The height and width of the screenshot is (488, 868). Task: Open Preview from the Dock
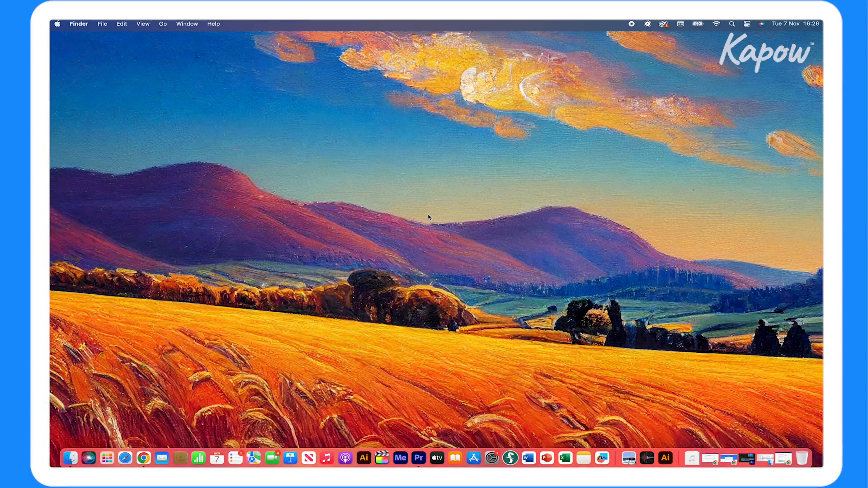point(629,458)
